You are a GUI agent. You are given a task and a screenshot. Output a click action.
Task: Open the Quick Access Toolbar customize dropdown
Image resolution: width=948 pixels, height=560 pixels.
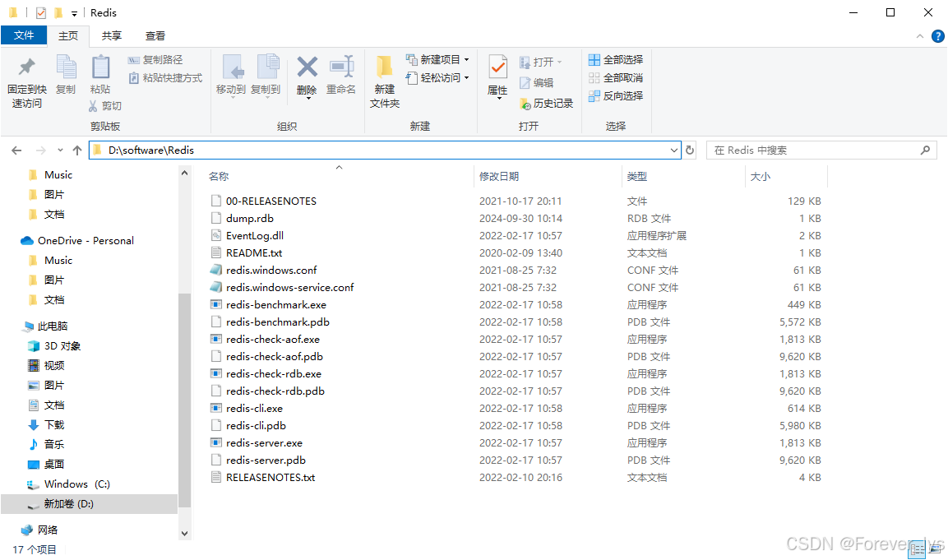coord(74,13)
